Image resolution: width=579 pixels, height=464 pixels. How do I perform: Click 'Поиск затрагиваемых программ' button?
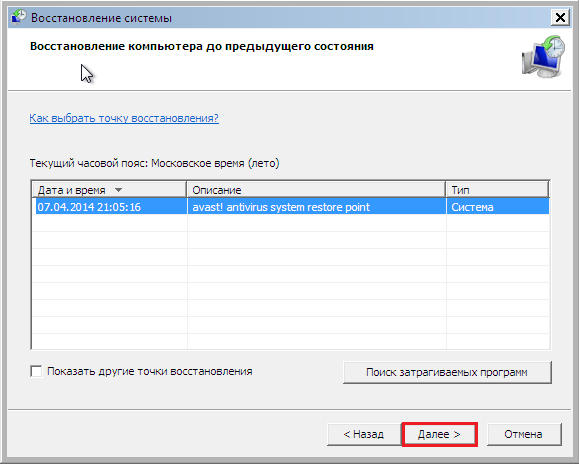coord(447,372)
